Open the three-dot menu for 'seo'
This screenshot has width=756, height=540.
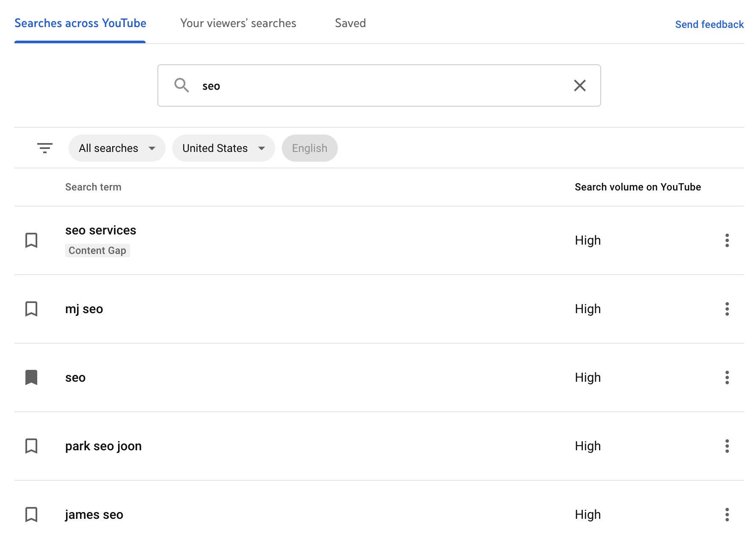[727, 377]
